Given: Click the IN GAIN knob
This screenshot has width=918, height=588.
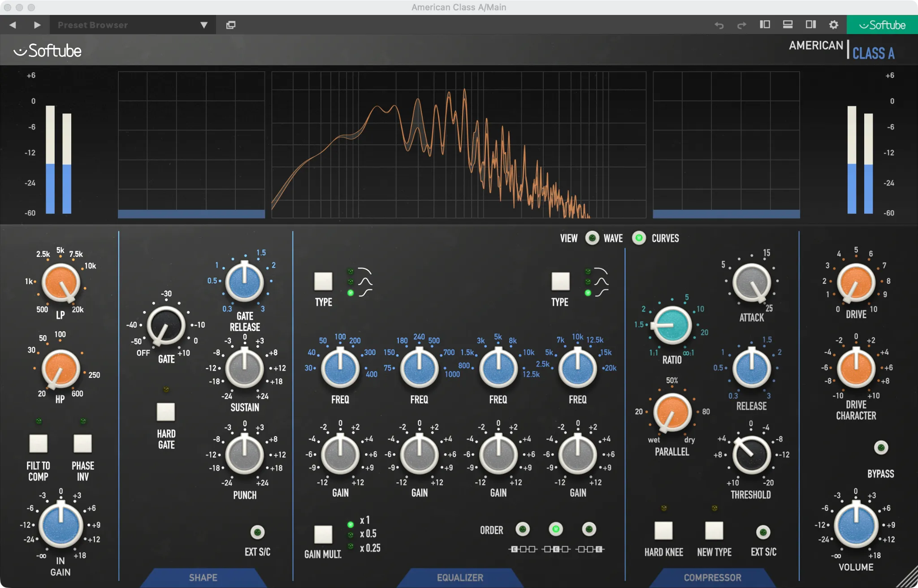Looking at the screenshot, I should click(x=61, y=525).
